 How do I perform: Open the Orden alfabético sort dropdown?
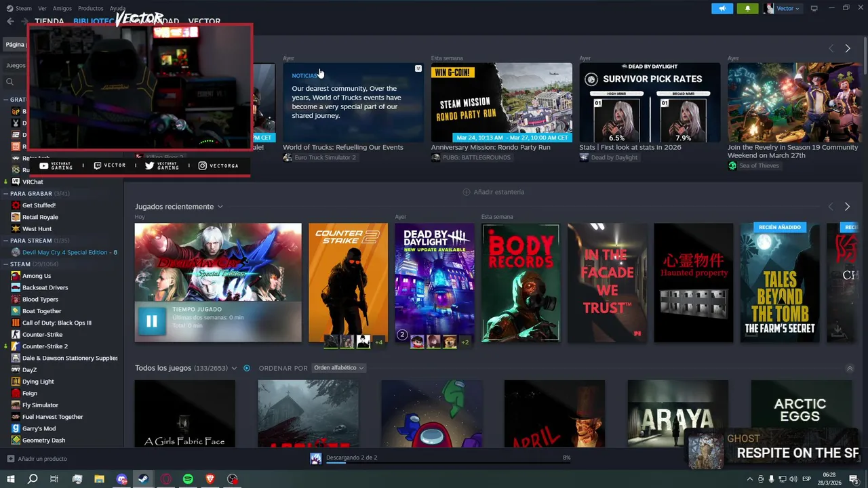338,368
